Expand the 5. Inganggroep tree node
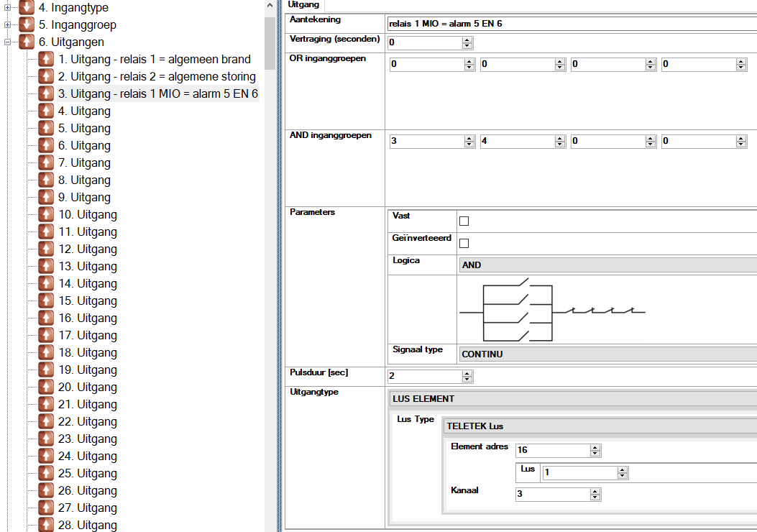Image resolution: width=757 pixels, height=532 pixels. [8, 24]
